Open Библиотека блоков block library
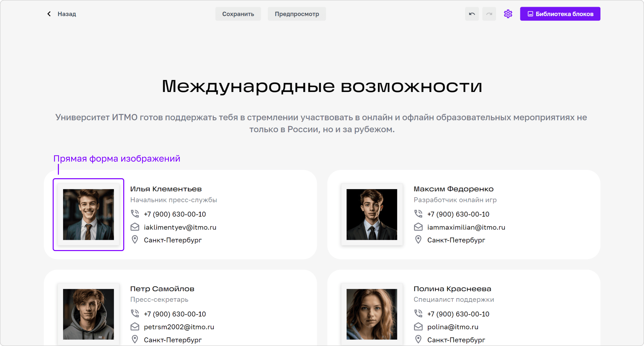This screenshot has height=346, width=644. (x=560, y=14)
